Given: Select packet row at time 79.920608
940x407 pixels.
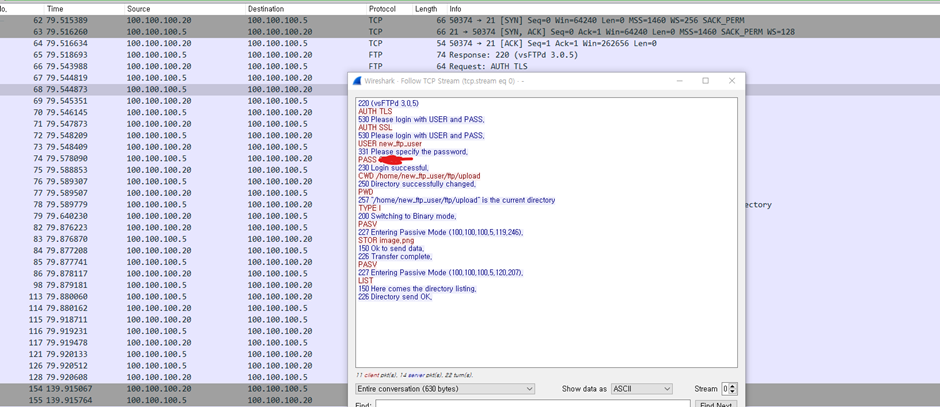Looking at the screenshot, I should point(174,377).
